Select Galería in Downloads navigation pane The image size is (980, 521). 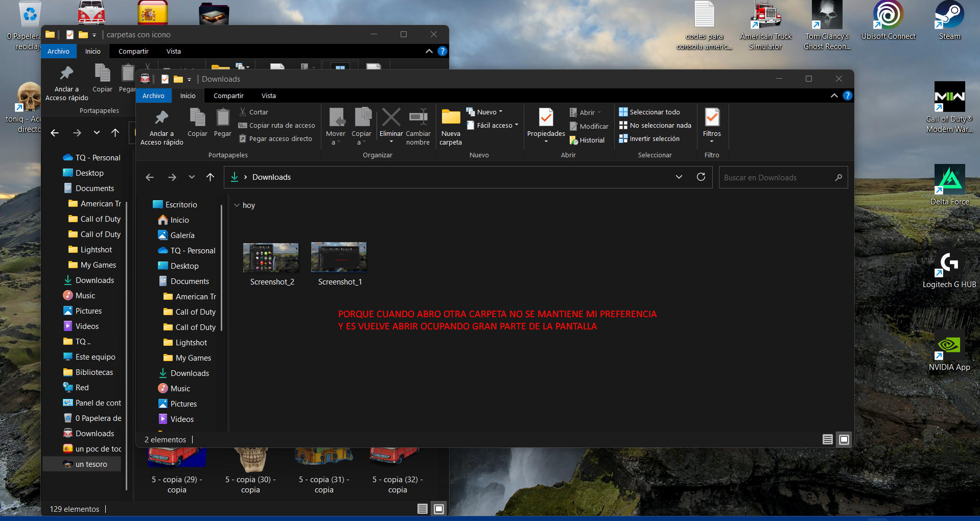176,235
